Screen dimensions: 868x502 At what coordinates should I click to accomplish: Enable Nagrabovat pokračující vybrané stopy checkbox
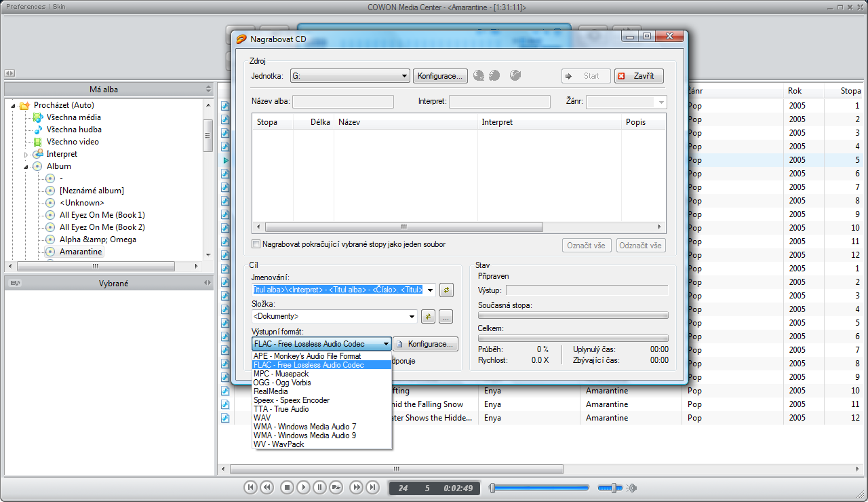click(256, 244)
